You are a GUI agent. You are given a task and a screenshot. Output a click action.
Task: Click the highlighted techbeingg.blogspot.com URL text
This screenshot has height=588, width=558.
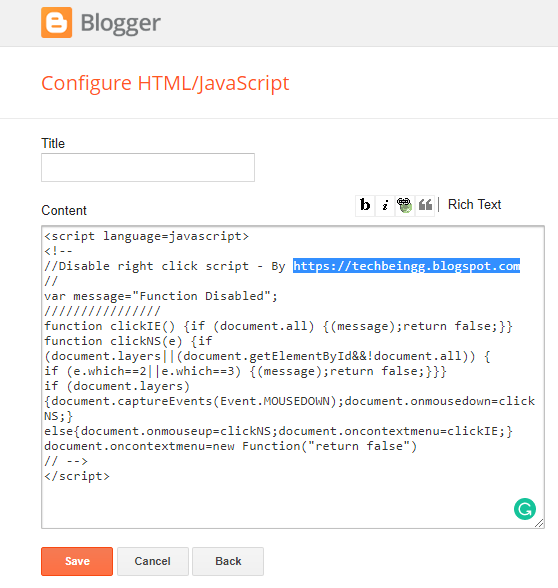pyautogui.click(x=406, y=266)
